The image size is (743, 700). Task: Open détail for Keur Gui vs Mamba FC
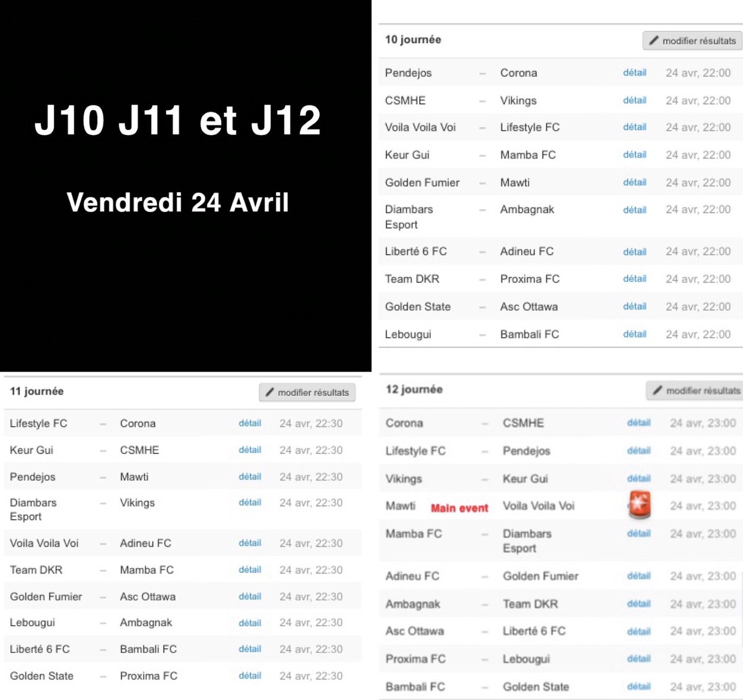pos(635,154)
